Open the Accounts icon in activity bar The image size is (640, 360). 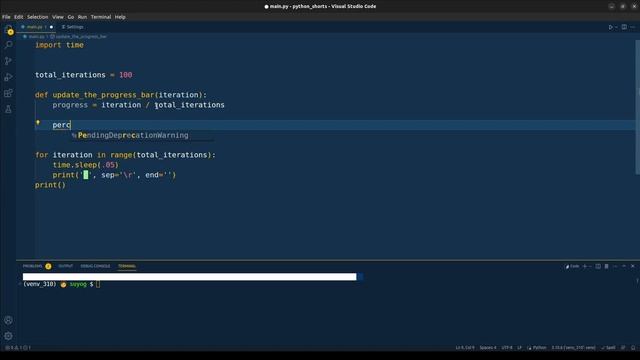coord(8,320)
